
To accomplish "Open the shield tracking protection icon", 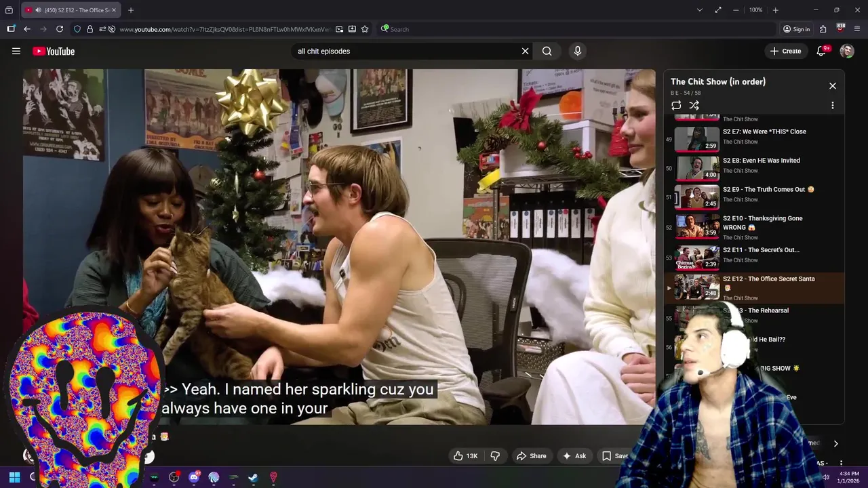I will point(77,29).
